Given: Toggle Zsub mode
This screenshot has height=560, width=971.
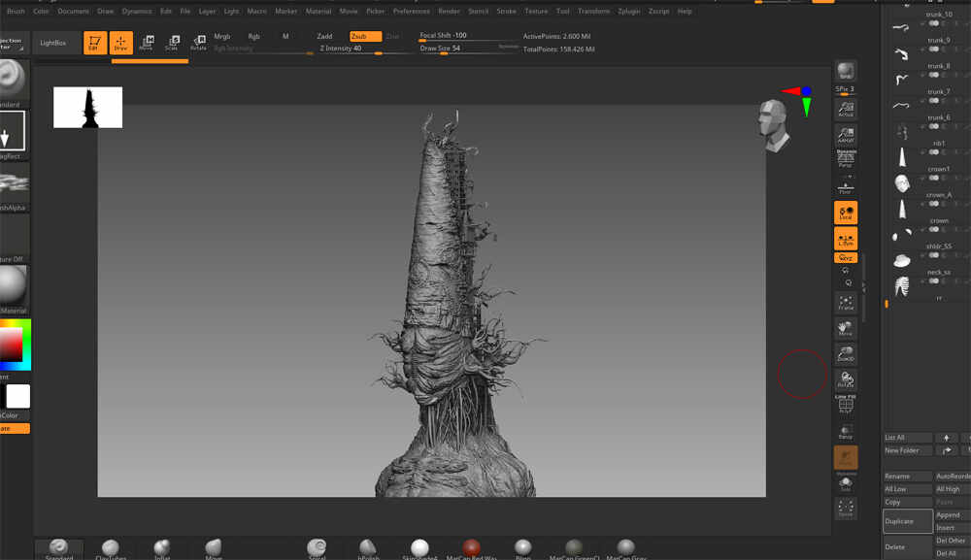Looking at the screenshot, I should (365, 36).
